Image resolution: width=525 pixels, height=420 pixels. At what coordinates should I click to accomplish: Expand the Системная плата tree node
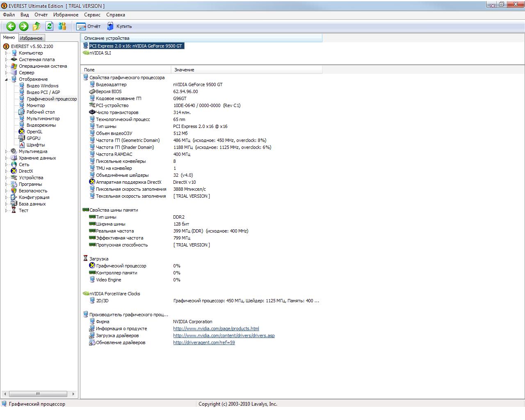click(6, 59)
